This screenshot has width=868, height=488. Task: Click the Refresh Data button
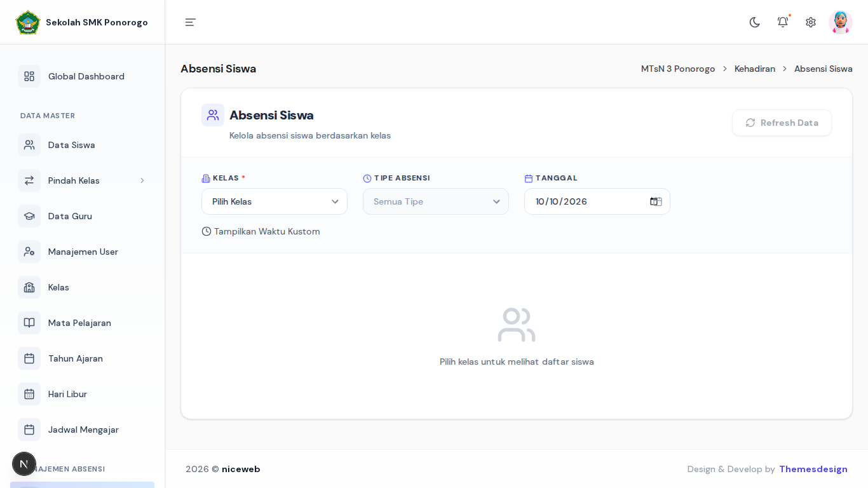click(782, 123)
